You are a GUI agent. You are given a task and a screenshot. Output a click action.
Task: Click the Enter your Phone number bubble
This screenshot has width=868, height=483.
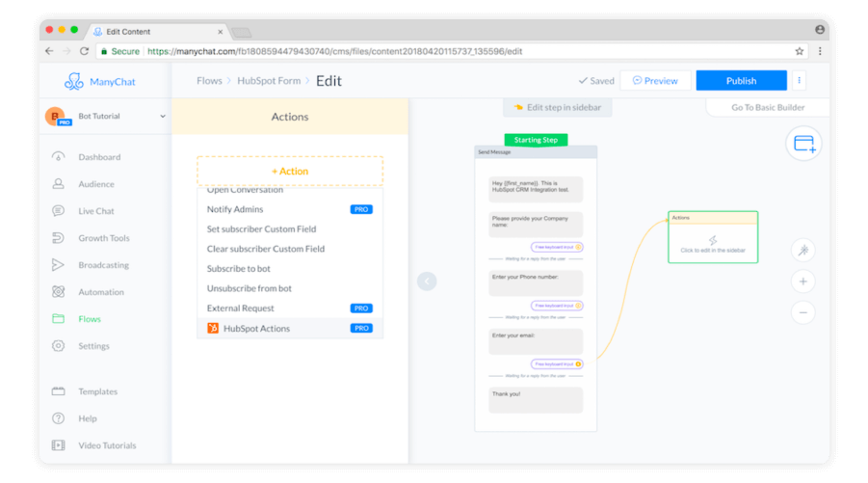536,282
